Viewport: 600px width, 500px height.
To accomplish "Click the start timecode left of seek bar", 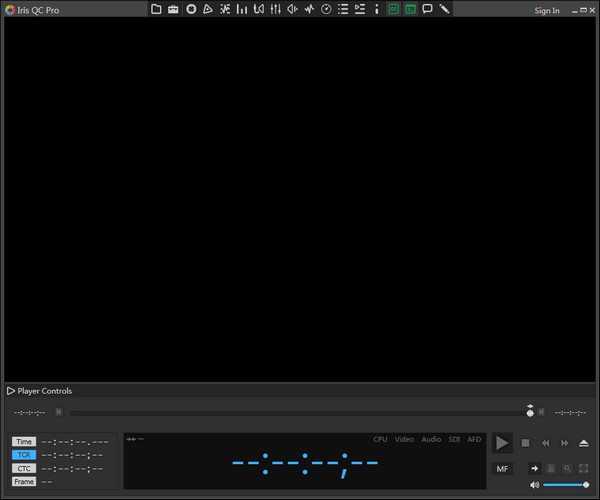I will (29, 413).
